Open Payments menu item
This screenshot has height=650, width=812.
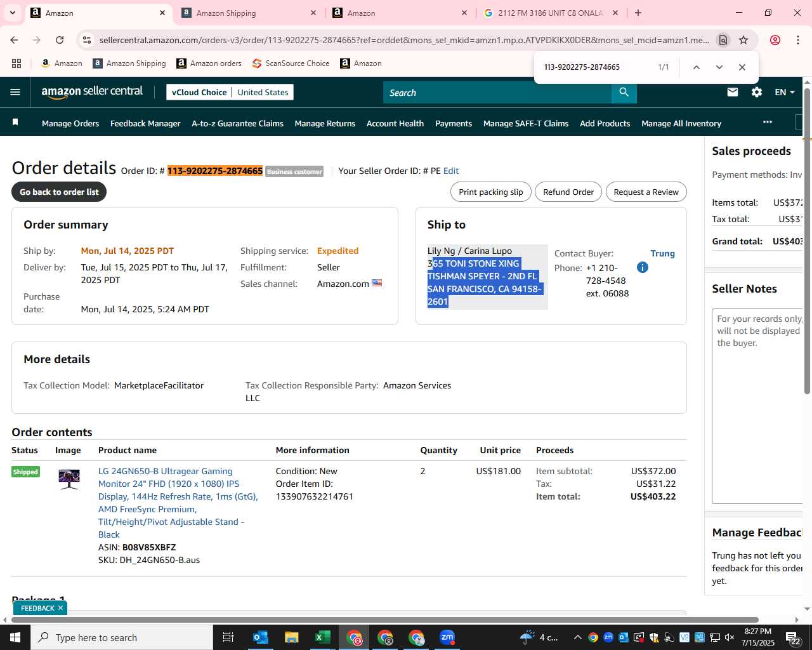click(x=454, y=123)
